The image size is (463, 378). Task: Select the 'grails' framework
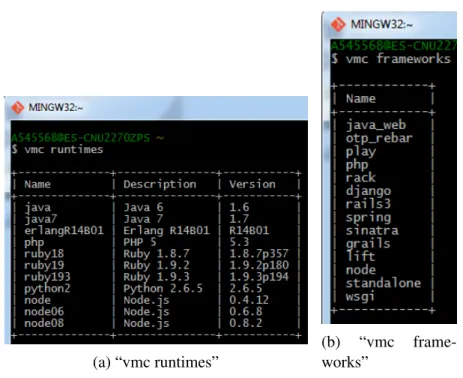368,244
